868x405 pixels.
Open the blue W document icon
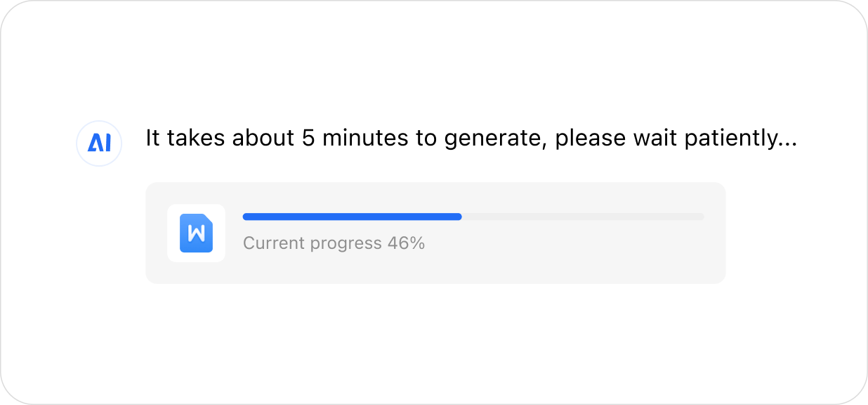click(x=196, y=233)
